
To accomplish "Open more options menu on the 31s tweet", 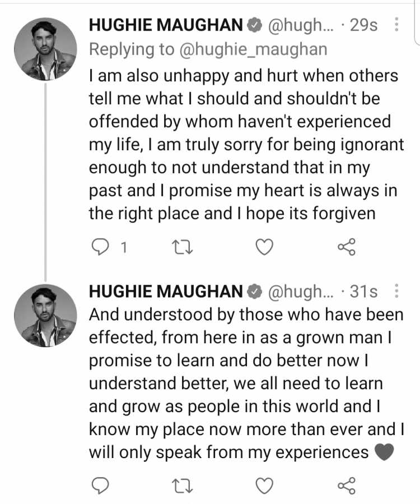I will [x=396, y=291].
